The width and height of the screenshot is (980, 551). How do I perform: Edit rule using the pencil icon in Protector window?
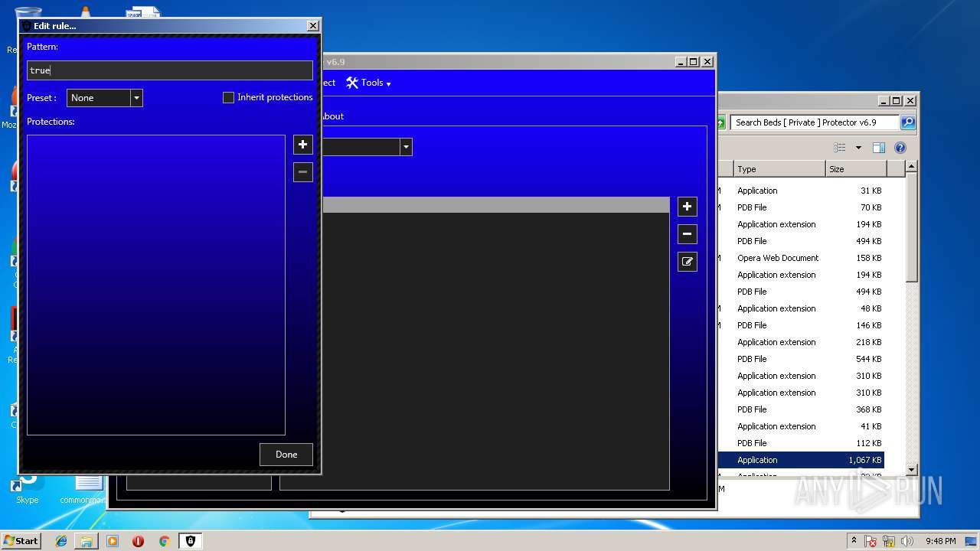pos(688,262)
